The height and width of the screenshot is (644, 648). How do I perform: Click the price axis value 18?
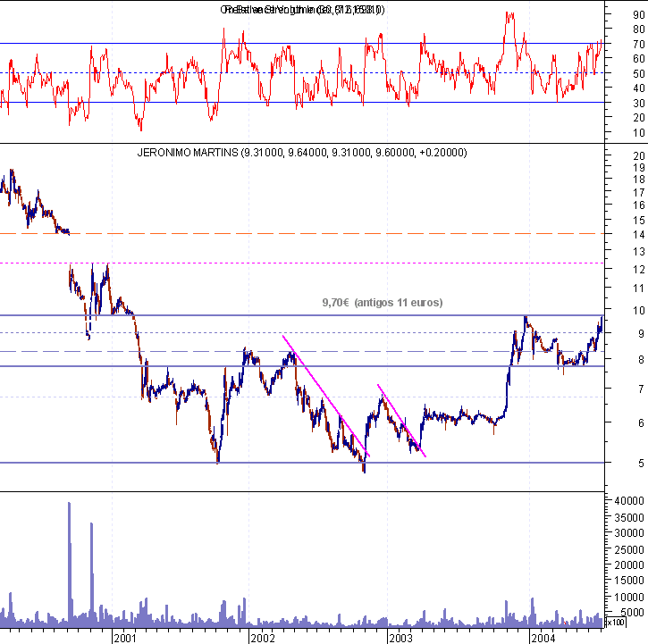pyautogui.click(x=639, y=180)
